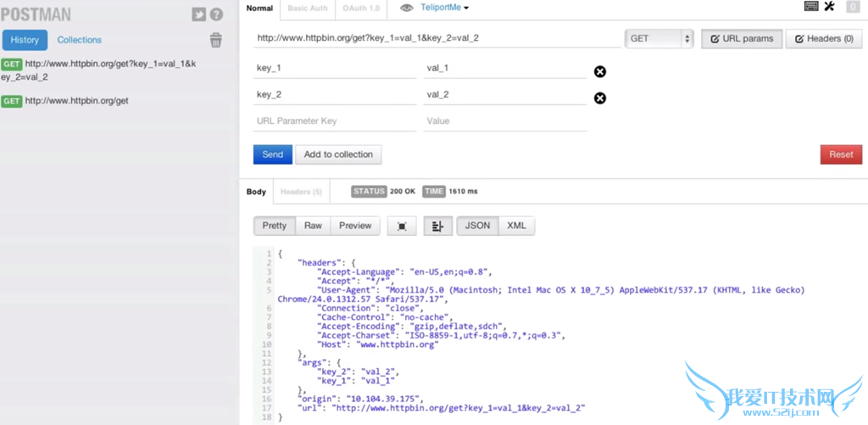
Task: Toggle the Headers (0) editor
Action: click(x=823, y=39)
